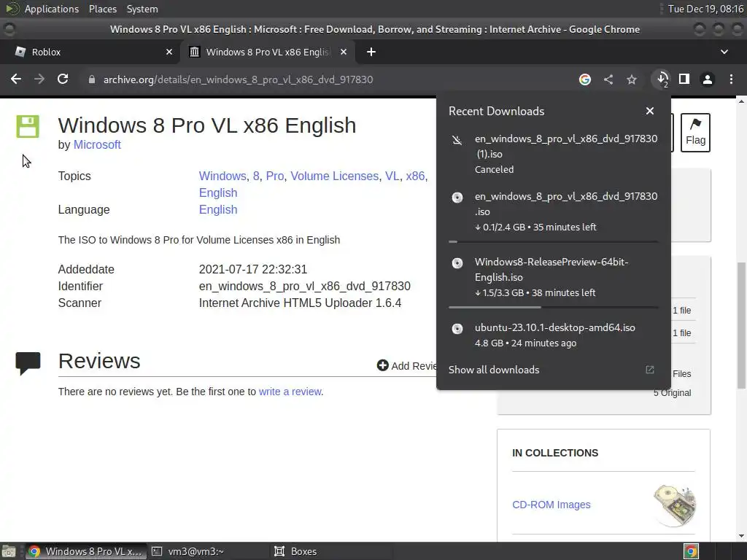Click the en_windows_8_pro .iso progress bar
Viewport: 747px width, 560px height.
tap(554, 242)
